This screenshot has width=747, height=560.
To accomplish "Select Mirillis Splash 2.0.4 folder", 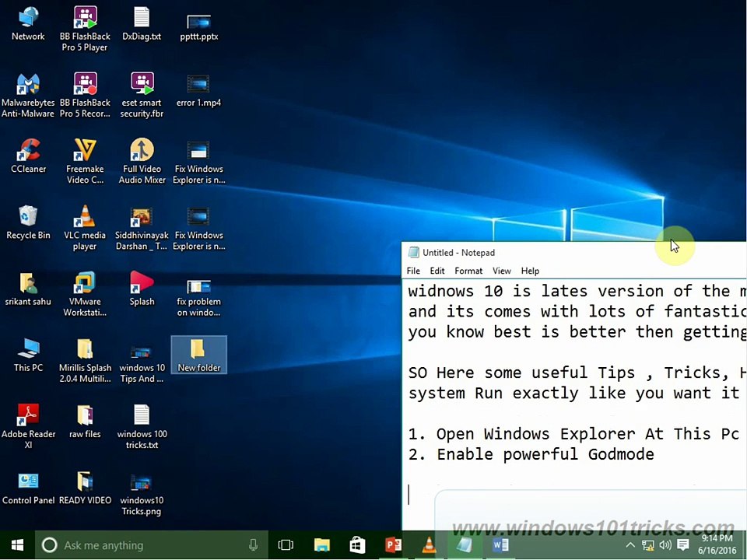I will click(85, 361).
